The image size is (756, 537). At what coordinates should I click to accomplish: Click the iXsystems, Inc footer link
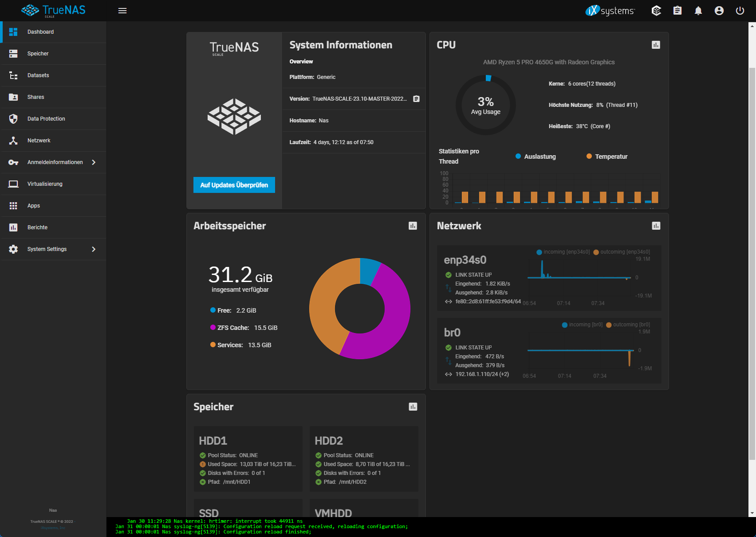(53, 528)
